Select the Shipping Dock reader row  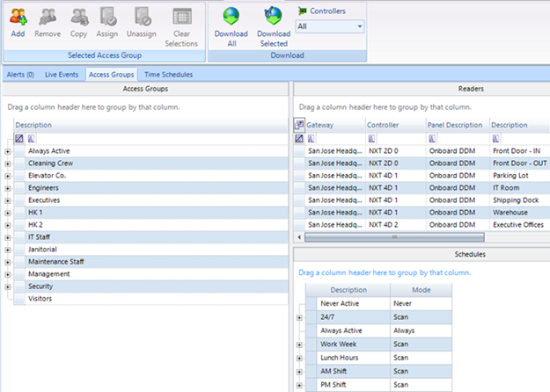[517, 200]
